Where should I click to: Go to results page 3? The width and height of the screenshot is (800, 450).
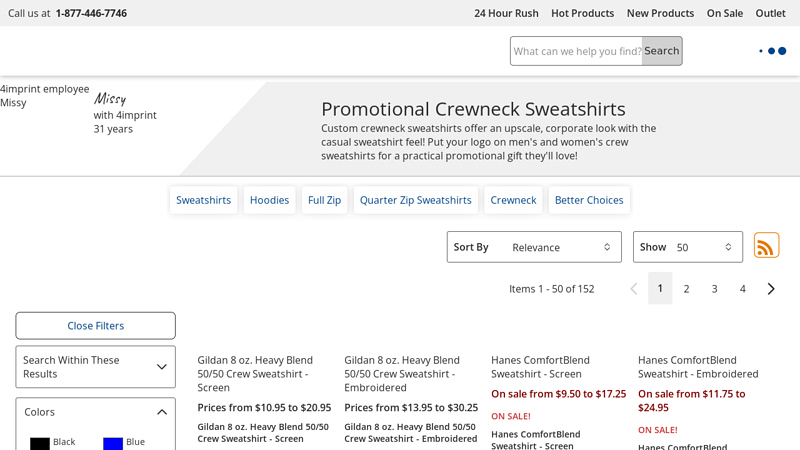coord(714,289)
